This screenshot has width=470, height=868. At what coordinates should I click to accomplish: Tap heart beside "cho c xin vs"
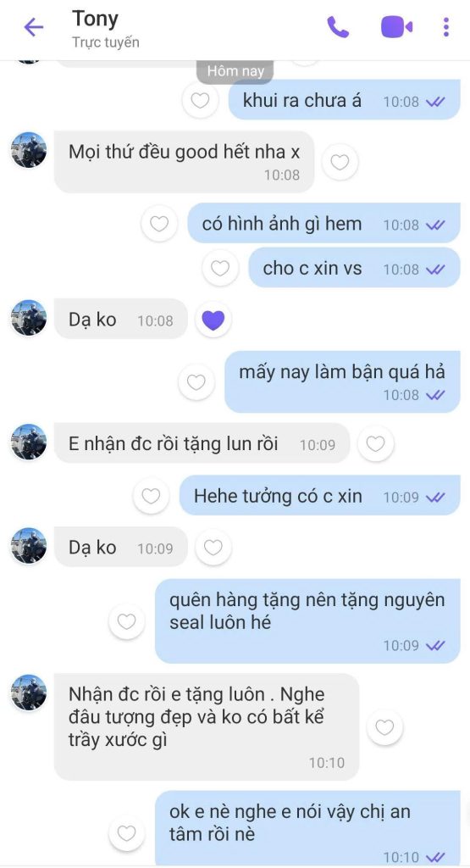coord(220,268)
